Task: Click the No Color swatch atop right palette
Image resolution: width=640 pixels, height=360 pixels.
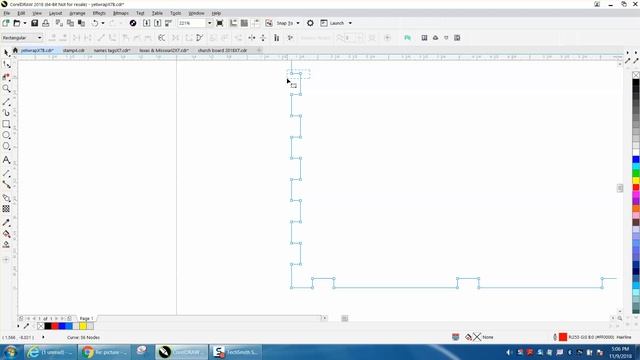Action: [x=636, y=75]
